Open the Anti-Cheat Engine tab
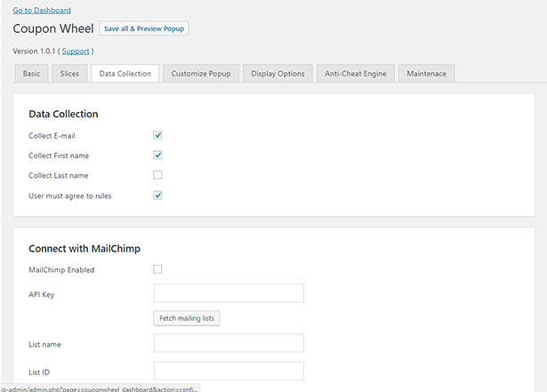547x392 pixels. click(x=356, y=74)
